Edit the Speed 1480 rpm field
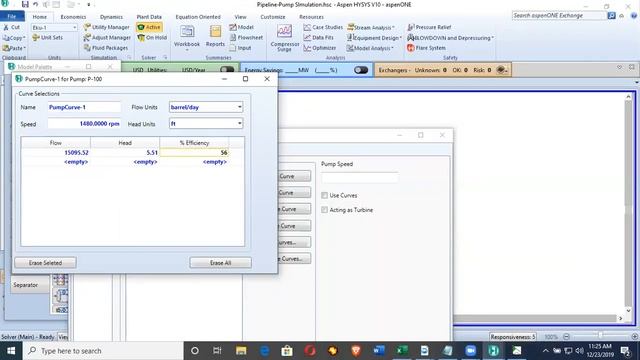 [84, 123]
